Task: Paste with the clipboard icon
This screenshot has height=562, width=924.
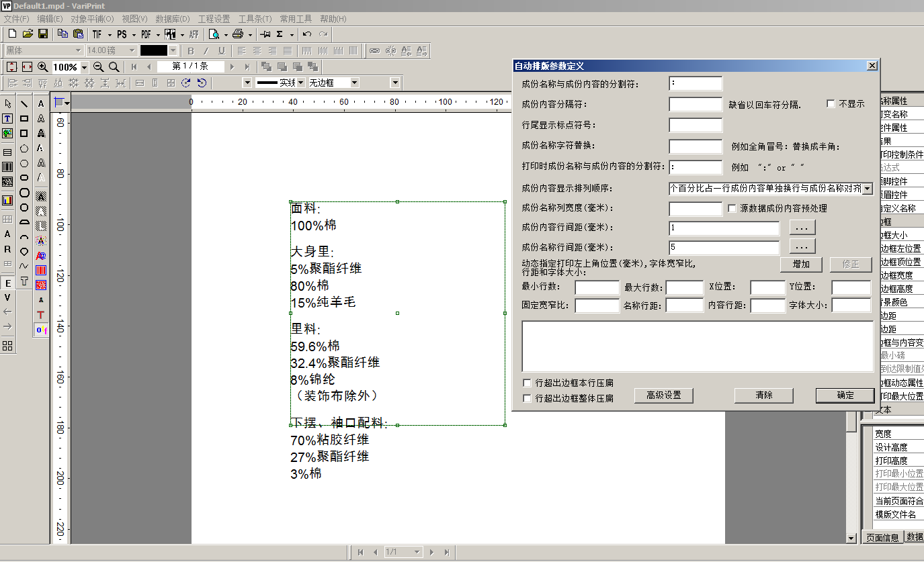Action: coord(78,34)
